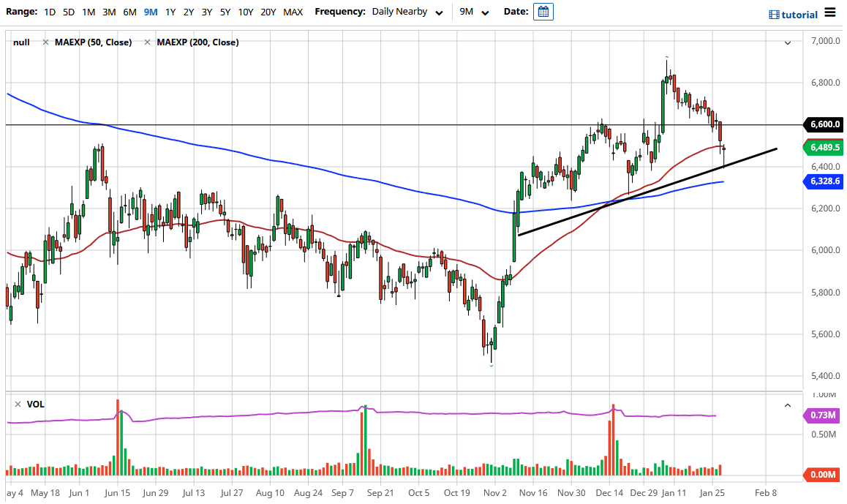Select the 3Y range
Image resolution: width=847 pixels, height=504 pixels.
(207, 12)
